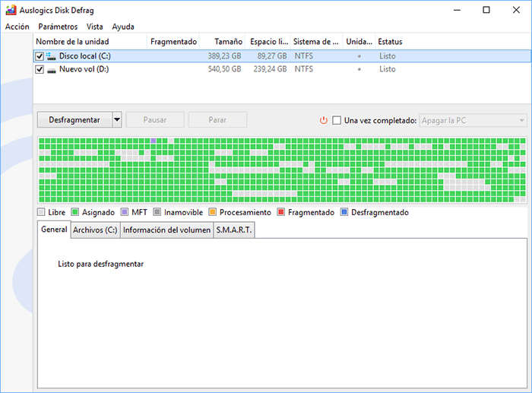Click the Espacio li... column header

point(268,41)
